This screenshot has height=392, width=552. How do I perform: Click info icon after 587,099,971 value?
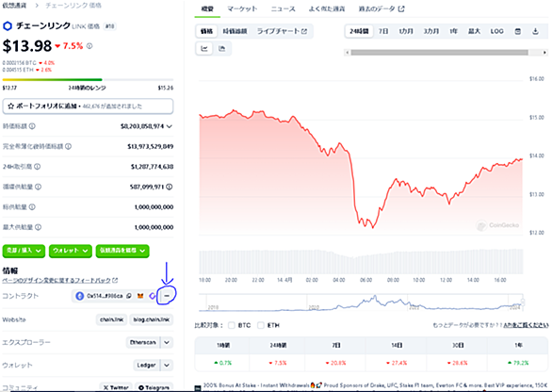click(x=170, y=187)
